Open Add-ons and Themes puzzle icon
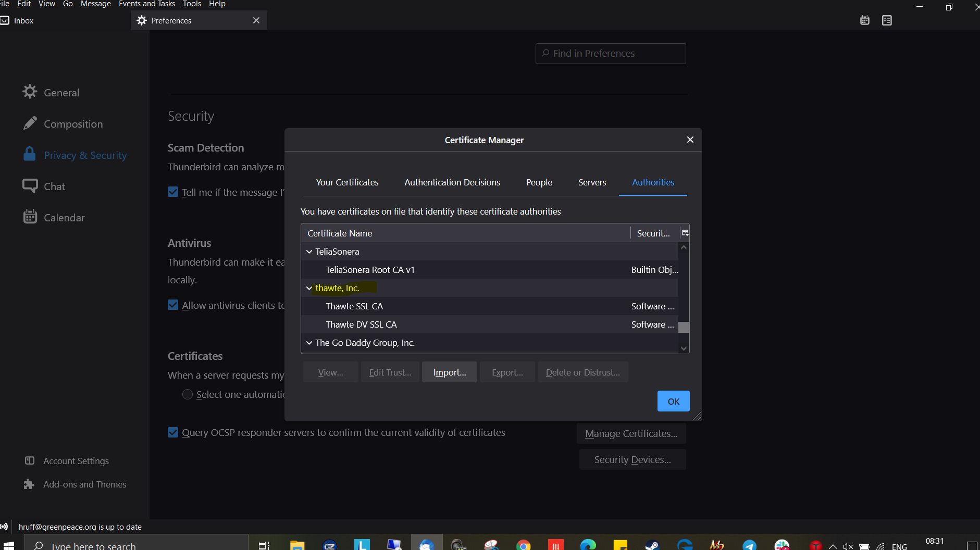 (x=29, y=484)
